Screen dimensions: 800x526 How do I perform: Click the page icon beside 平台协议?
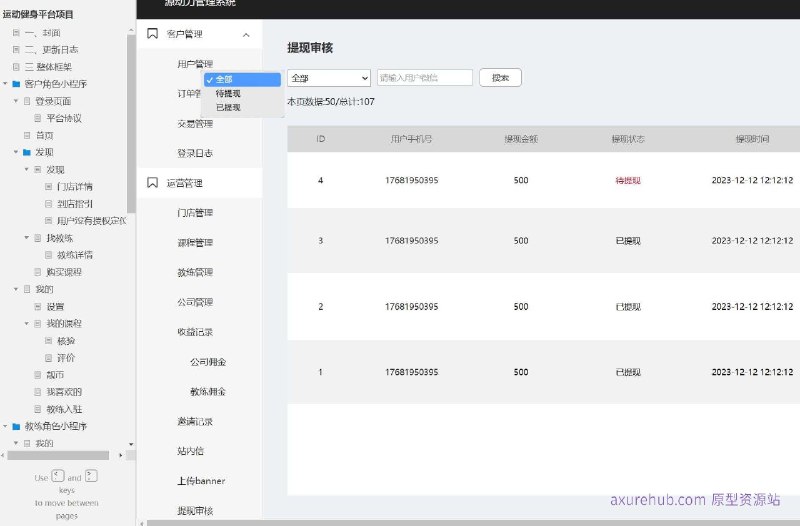(38, 118)
